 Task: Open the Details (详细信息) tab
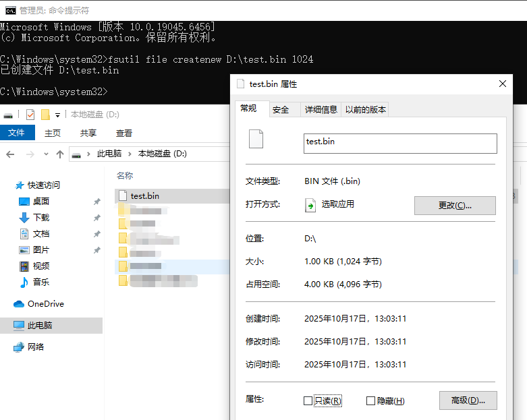(x=321, y=110)
